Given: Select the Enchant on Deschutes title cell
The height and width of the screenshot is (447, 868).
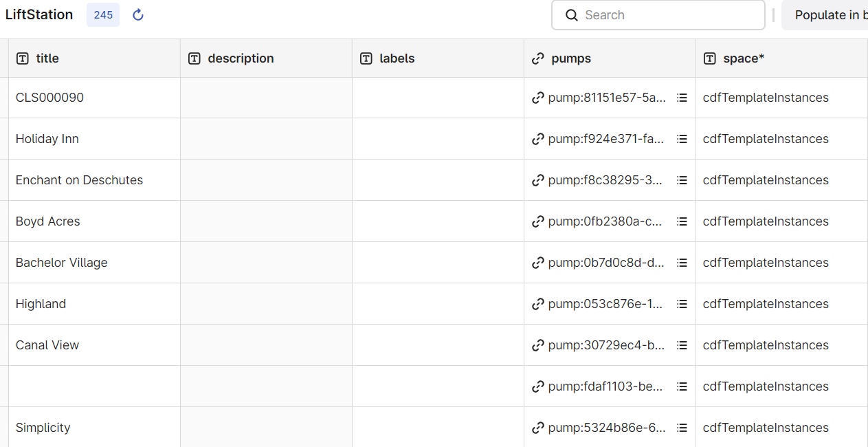Looking at the screenshot, I should click(x=94, y=180).
